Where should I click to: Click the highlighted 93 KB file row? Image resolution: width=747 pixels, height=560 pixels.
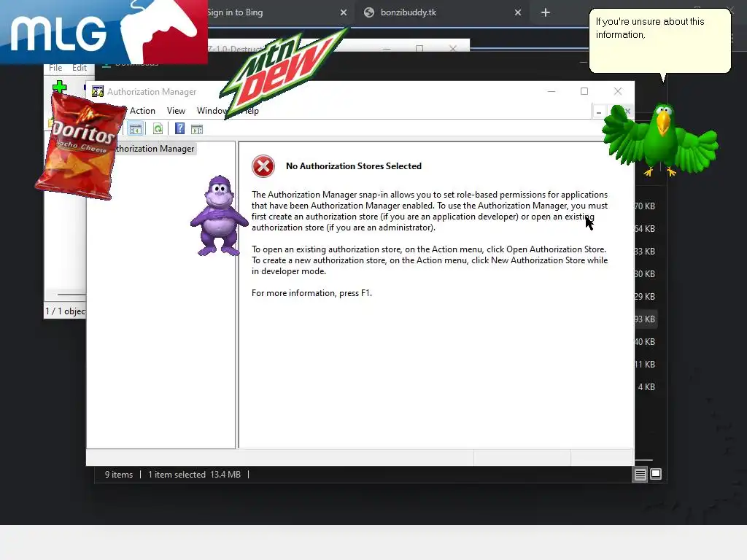646,319
